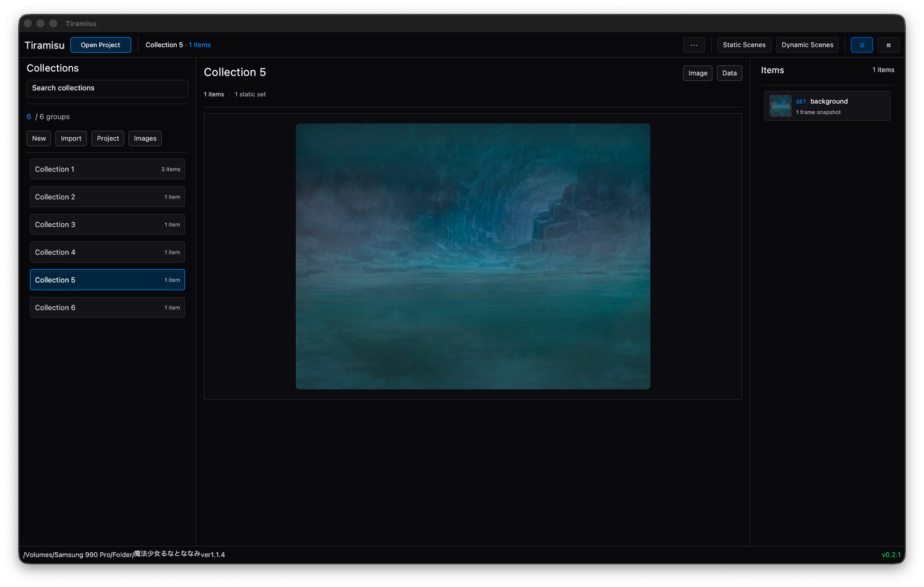Screen dimensions: 924x587
Task: Click the Open Project button
Action: tap(100, 44)
